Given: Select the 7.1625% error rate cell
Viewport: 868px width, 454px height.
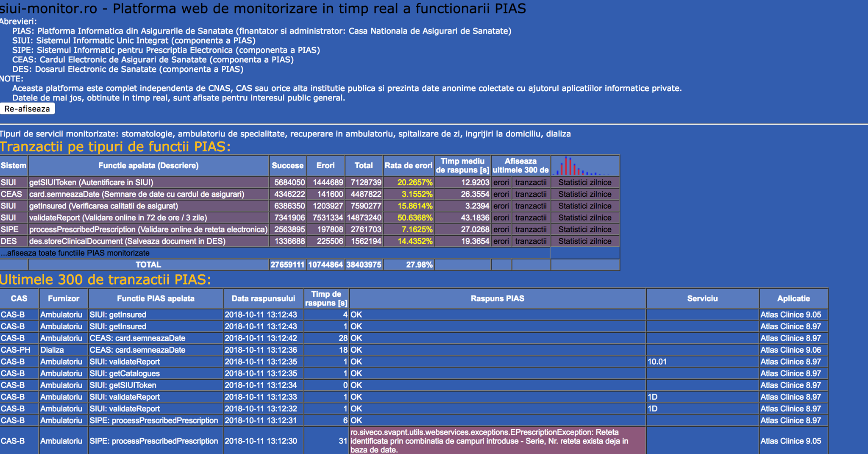Looking at the screenshot, I should [409, 229].
